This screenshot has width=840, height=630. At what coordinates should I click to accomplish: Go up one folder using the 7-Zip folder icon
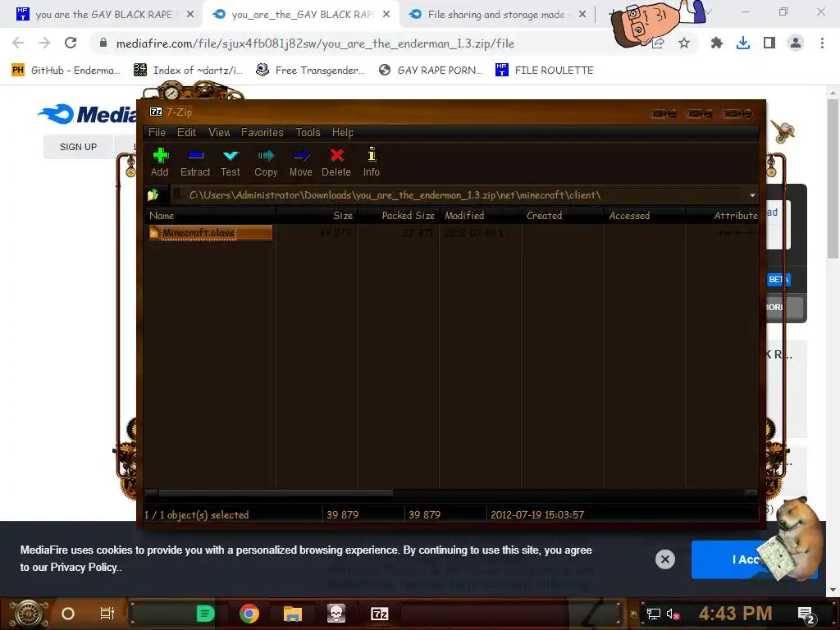(153, 195)
